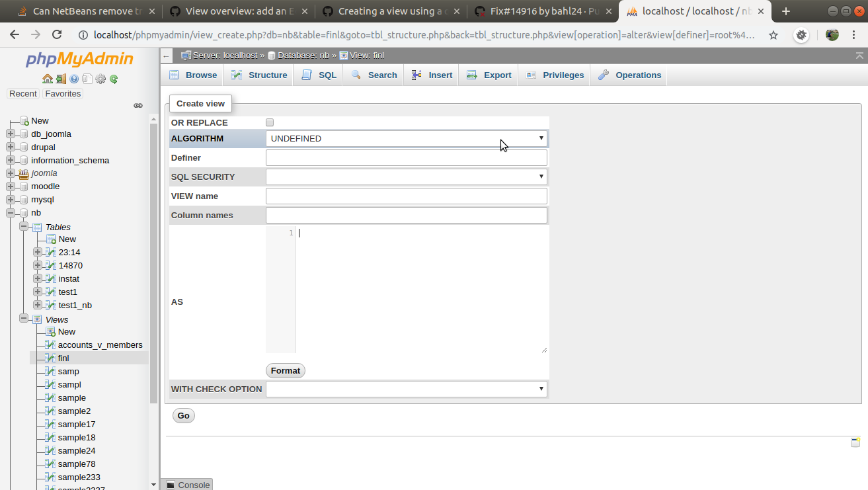Click the Go button
Image resolution: width=868 pixels, height=490 pixels.
pos(184,416)
